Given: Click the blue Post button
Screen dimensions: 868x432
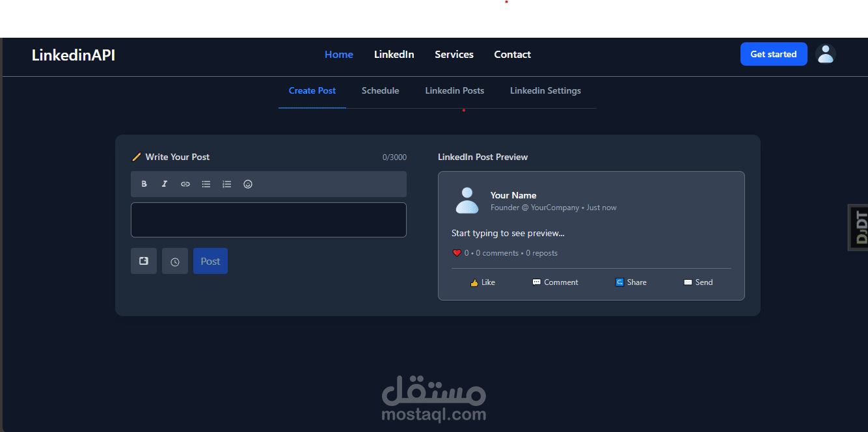Looking at the screenshot, I should (210, 261).
